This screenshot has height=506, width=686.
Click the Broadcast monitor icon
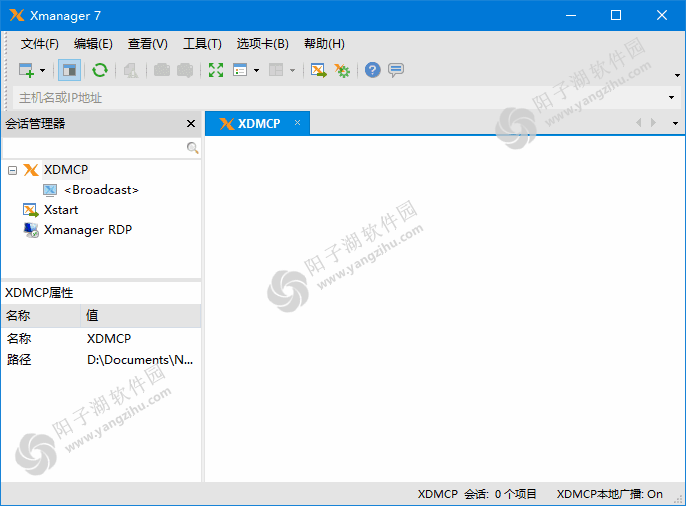(50, 190)
